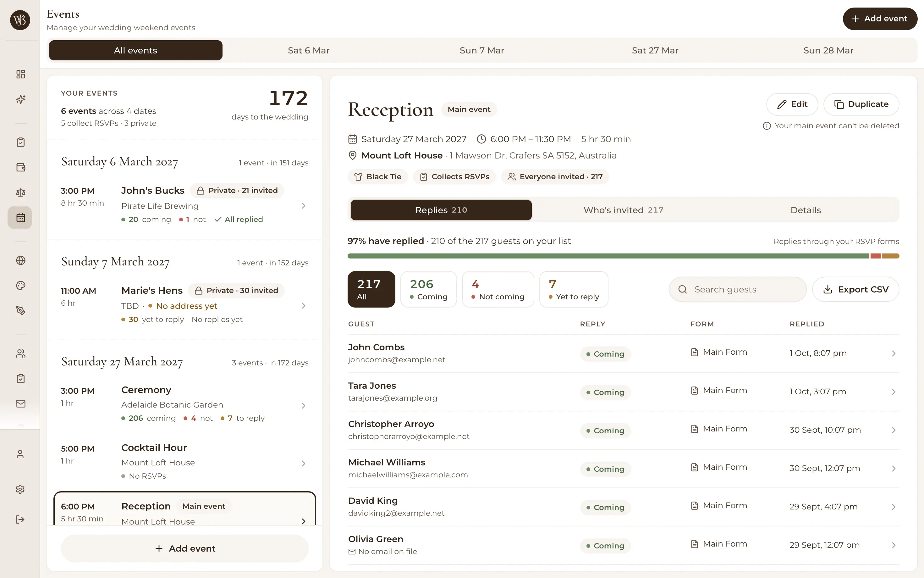The image size is (924, 578).
Task: Open the Details tab
Action: 806,210
